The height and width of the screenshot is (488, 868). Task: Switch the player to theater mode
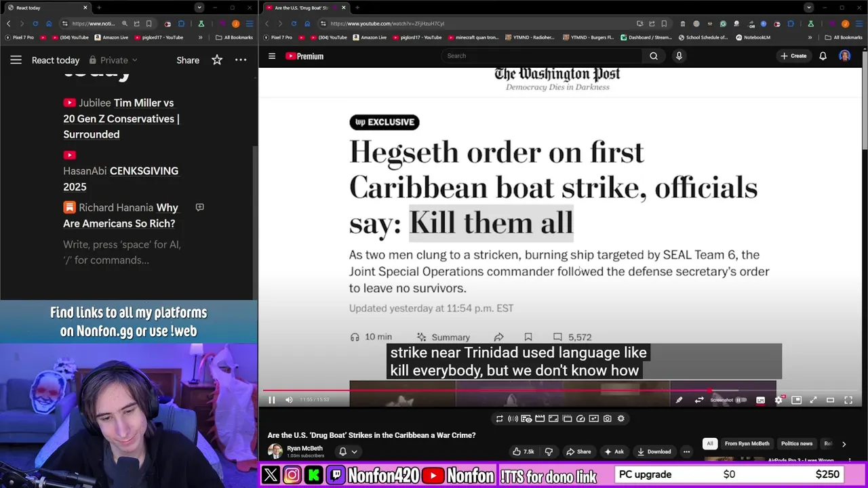[830, 400]
